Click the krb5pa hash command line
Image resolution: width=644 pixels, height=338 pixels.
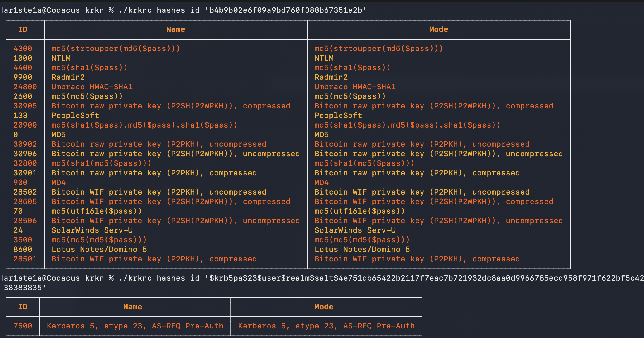point(319,278)
